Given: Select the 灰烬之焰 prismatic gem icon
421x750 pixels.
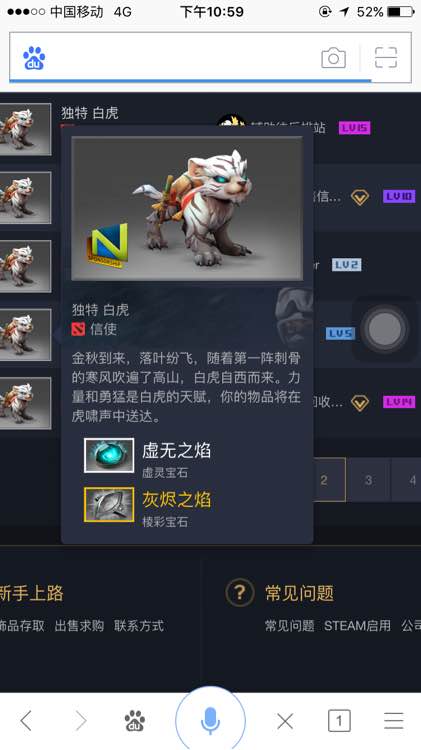Looking at the screenshot, I should point(109,504).
